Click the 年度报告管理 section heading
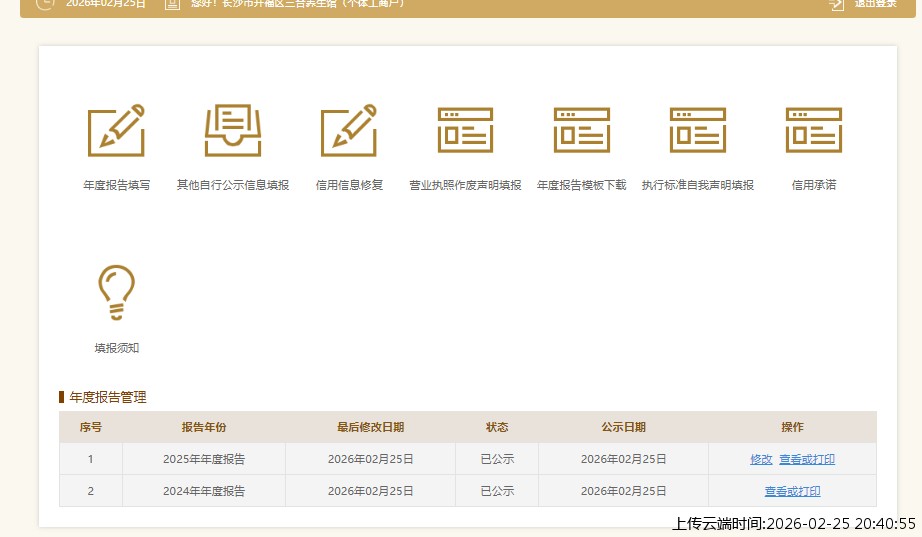 pyautogui.click(x=108, y=398)
